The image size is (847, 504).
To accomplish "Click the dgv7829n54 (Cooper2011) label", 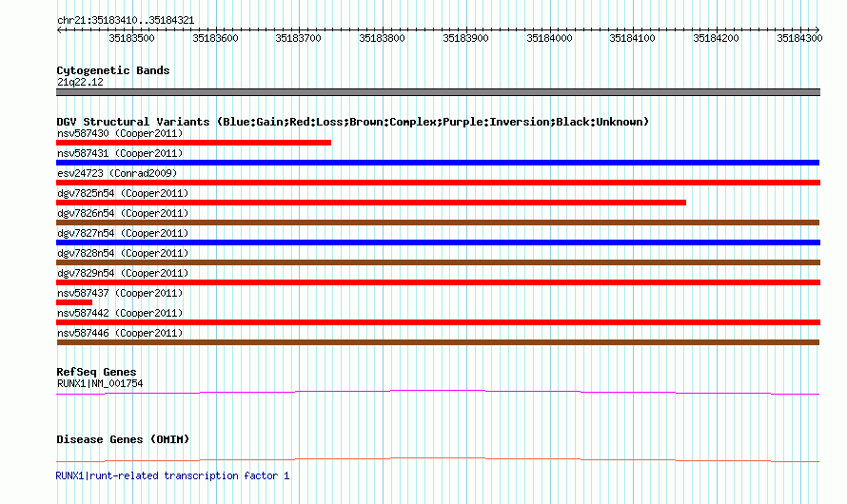I will coord(123,273).
